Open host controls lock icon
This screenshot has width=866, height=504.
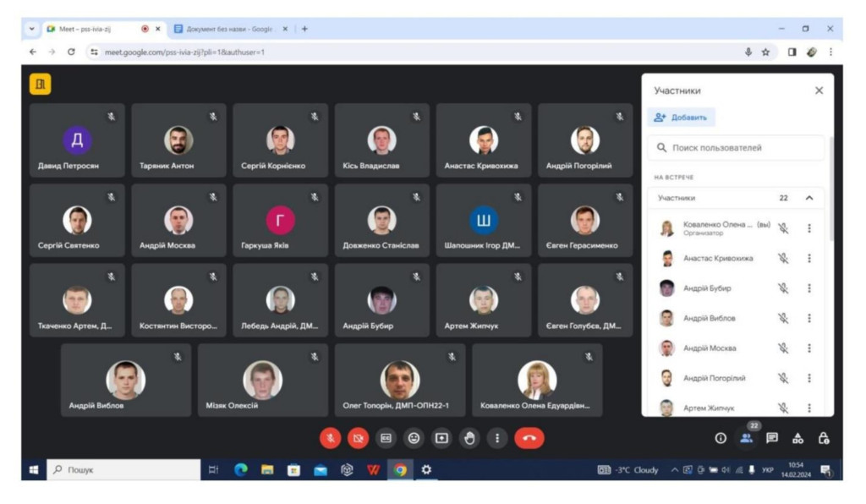[824, 438]
